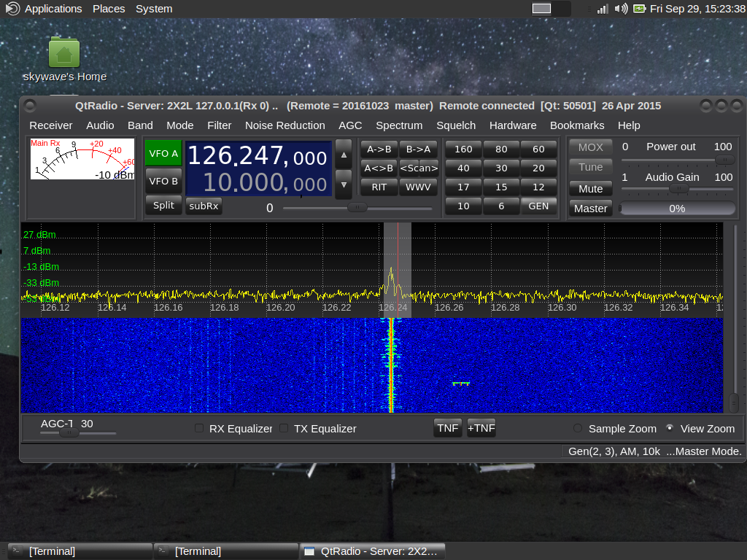
Task: Click the B->A button
Action: tap(418, 149)
